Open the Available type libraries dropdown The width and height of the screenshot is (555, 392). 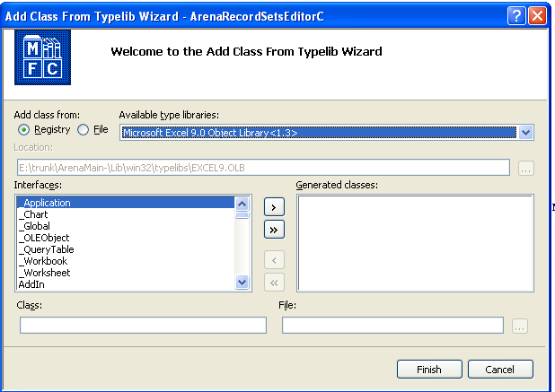click(525, 132)
